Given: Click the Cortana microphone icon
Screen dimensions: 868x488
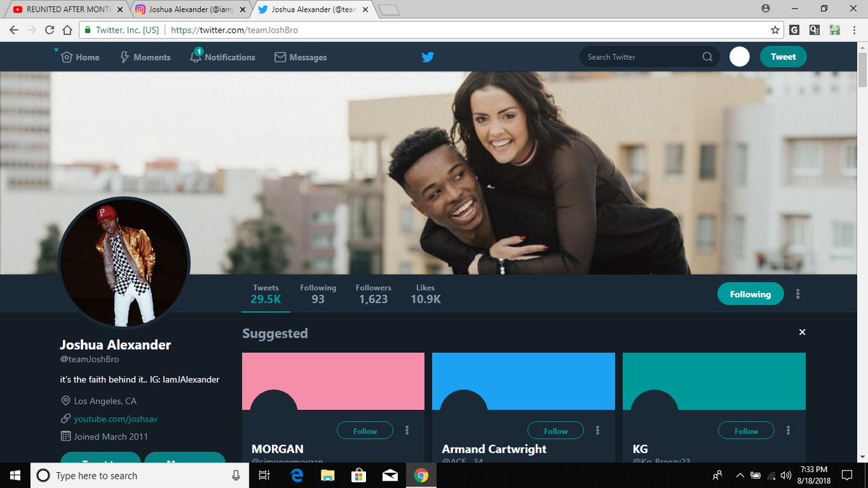Looking at the screenshot, I should [x=236, y=476].
